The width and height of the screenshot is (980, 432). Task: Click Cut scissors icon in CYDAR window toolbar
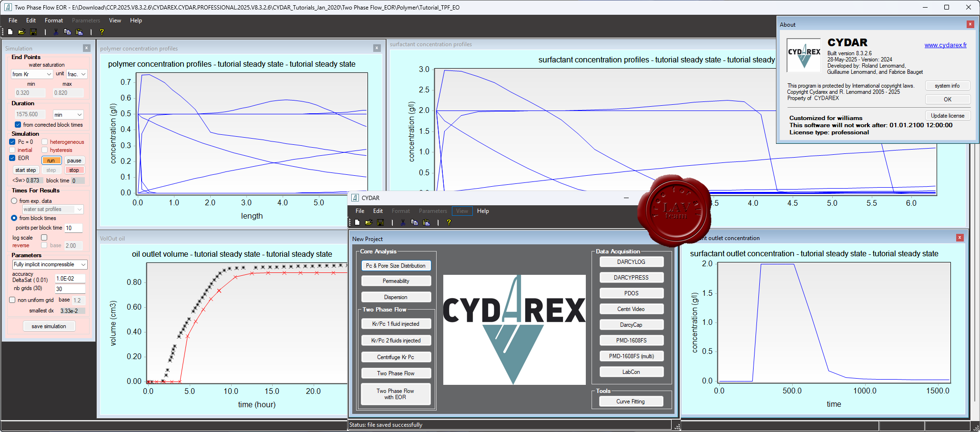click(403, 222)
